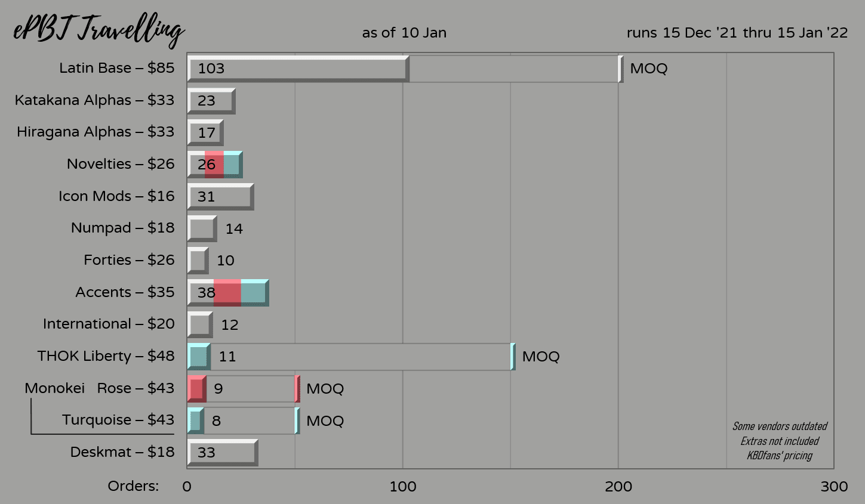
Task: Click the 'Some vendors outdated' footnote
Action: pyautogui.click(x=780, y=426)
